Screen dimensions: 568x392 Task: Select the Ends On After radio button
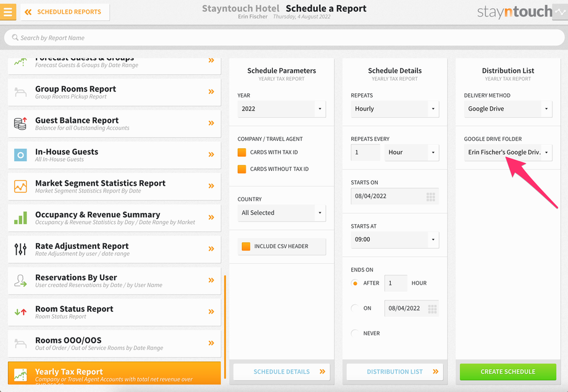355,283
